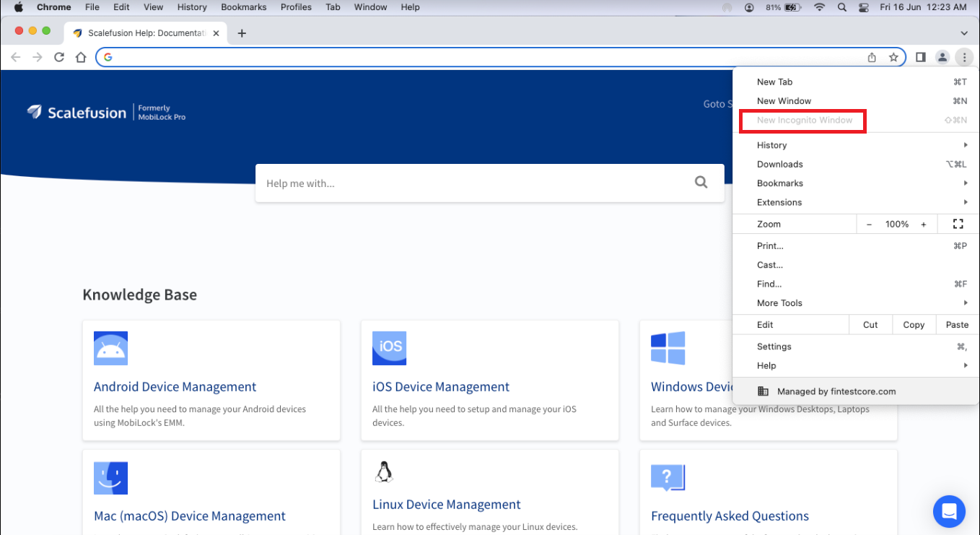Click the Linux penguin icon

click(384, 471)
